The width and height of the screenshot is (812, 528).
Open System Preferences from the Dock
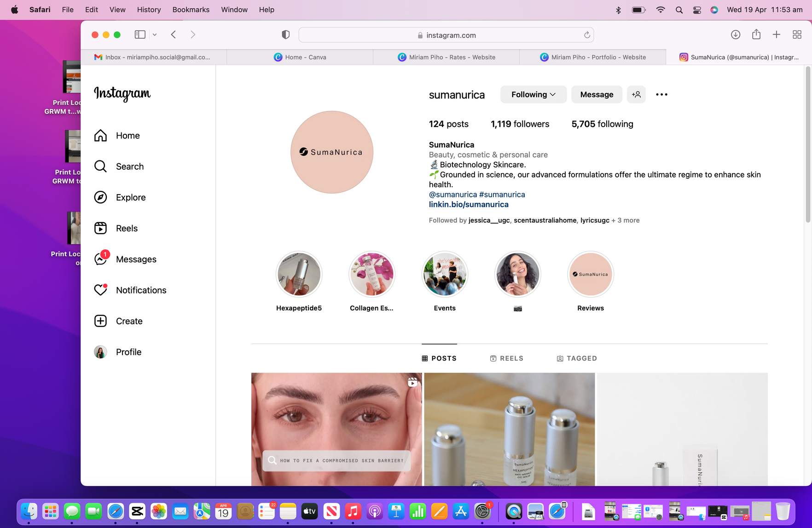click(x=483, y=511)
